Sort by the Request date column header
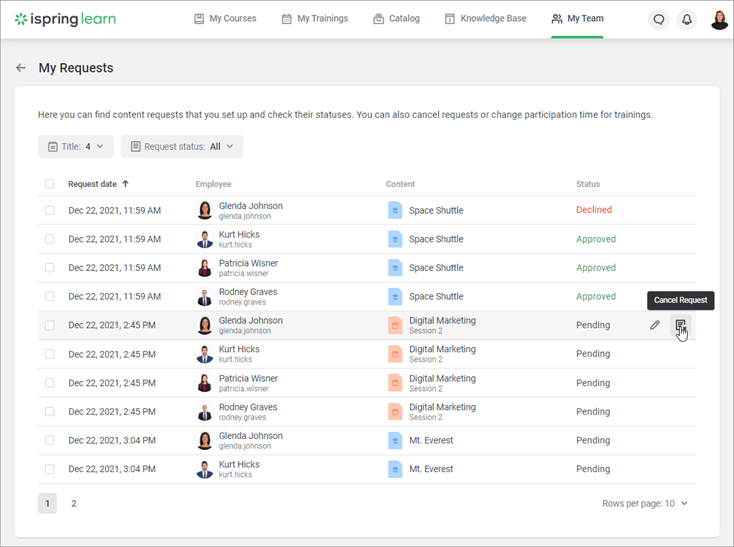The width and height of the screenshot is (734, 547). tap(92, 184)
